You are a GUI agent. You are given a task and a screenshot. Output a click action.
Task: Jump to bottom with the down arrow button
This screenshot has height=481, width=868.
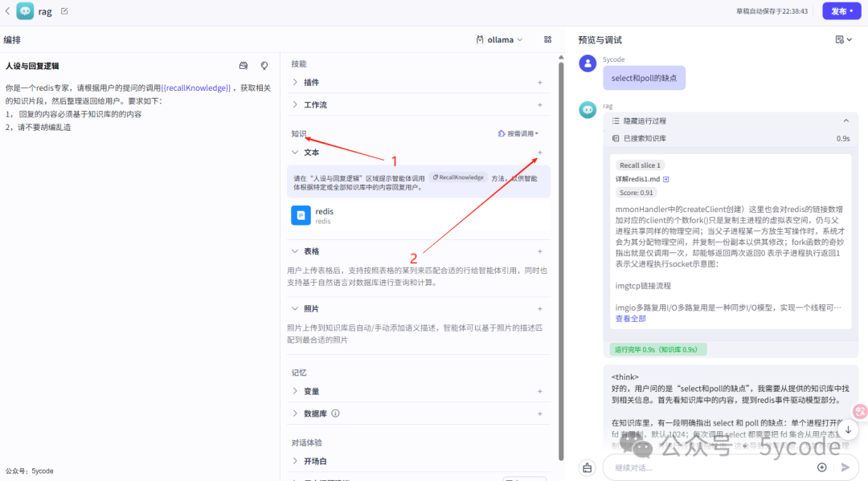tap(848, 430)
